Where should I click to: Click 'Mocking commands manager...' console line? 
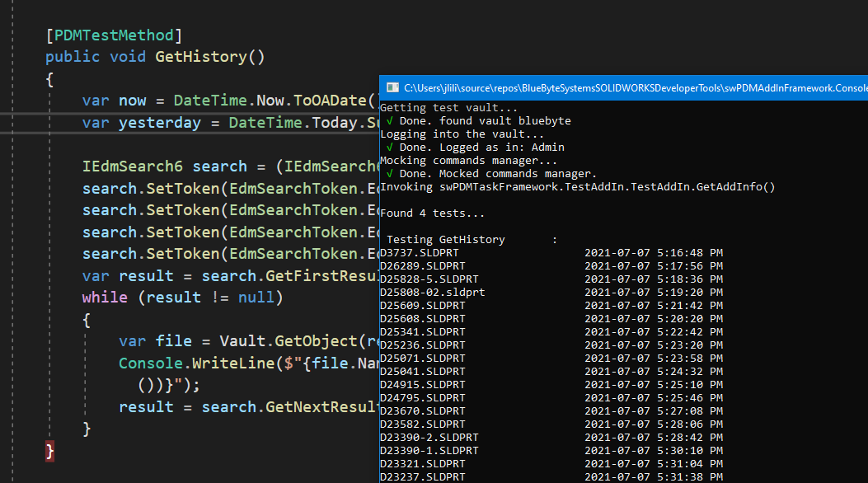click(469, 161)
